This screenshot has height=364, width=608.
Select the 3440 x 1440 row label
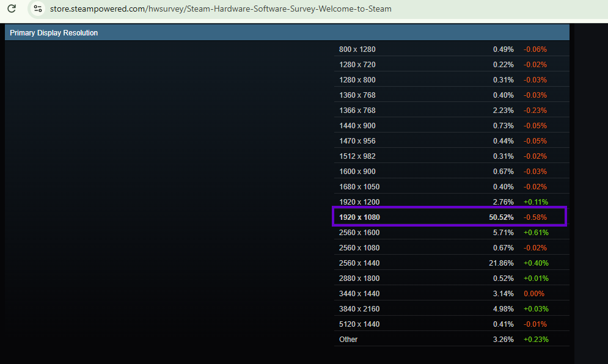(359, 293)
